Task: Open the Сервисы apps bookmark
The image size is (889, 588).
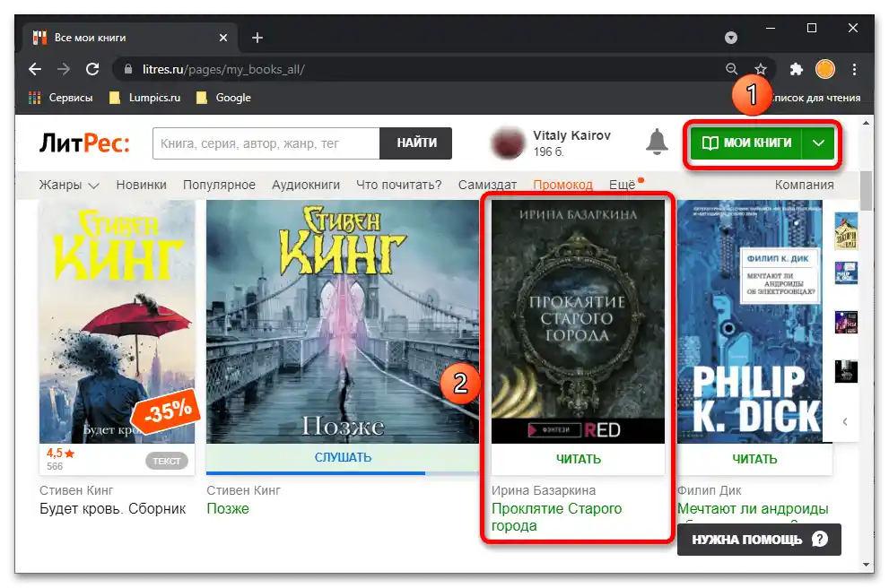Action: pos(61,98)
